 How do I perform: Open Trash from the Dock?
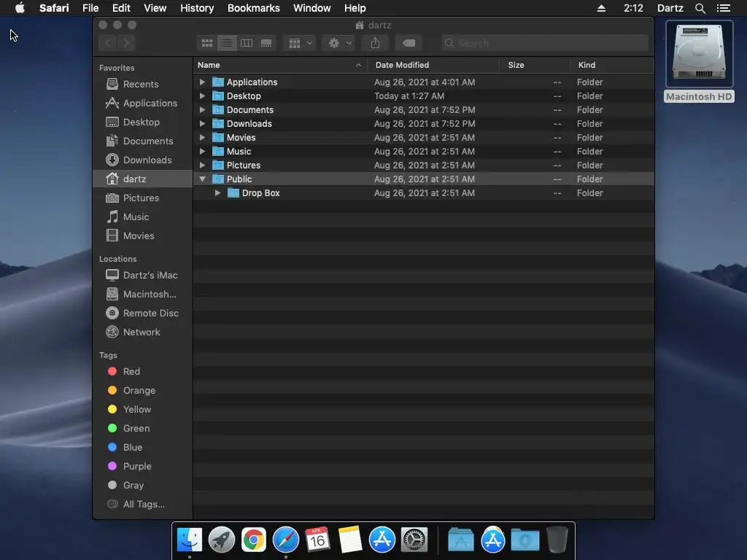pyautogui.click(x=557, y=540)
